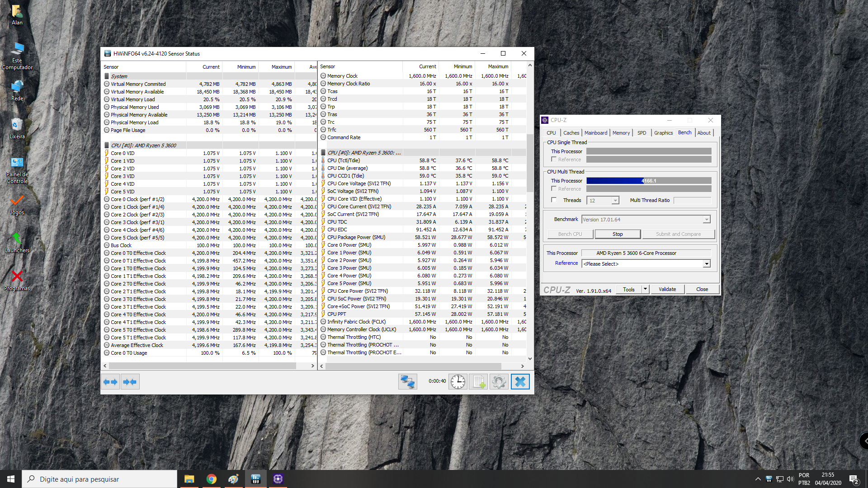The width and height of the screenshot is (868, 488).
Task: Click the taskbar clock and date
Action: pyautogui.click(x=828, y=479)
